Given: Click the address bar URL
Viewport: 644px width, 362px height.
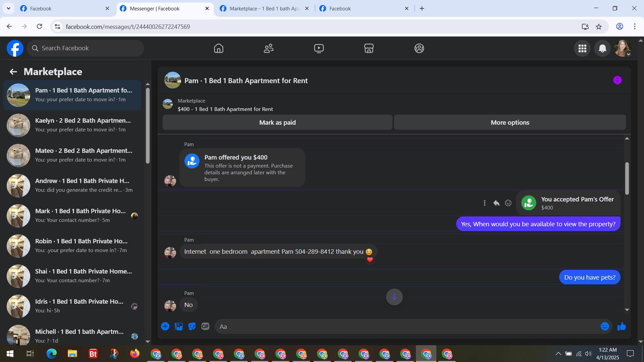Looking at the screenshot, I should 128,26.
